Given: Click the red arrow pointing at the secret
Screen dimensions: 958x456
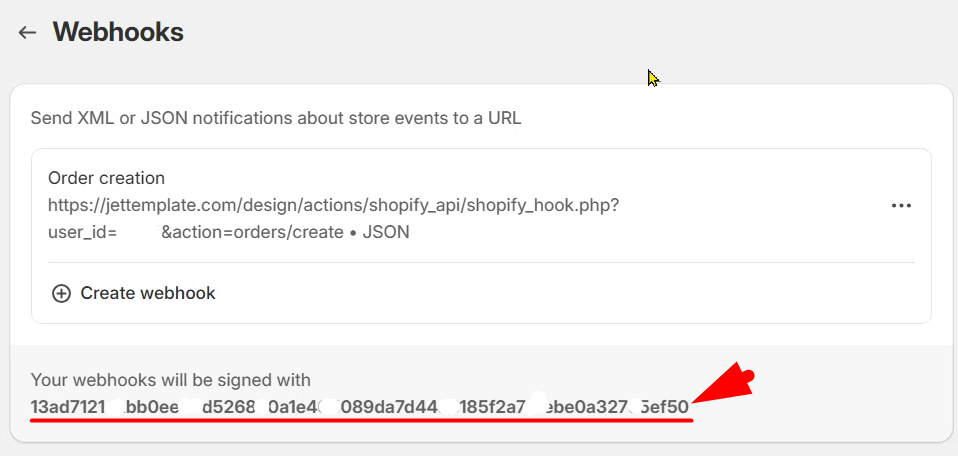Looking at the screenshot, I should click(723, 388).
